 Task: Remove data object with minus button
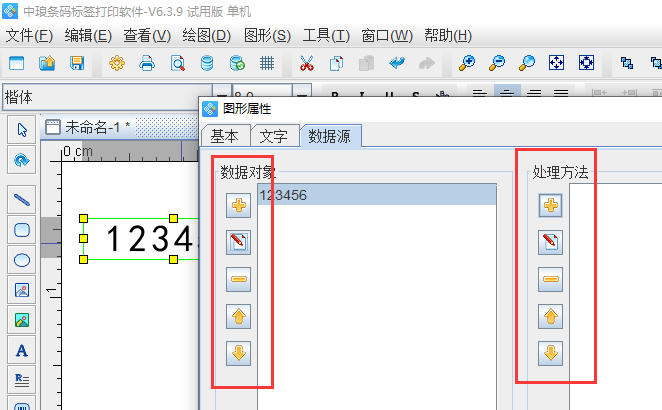pyautogui.click(x=239, y=280)
